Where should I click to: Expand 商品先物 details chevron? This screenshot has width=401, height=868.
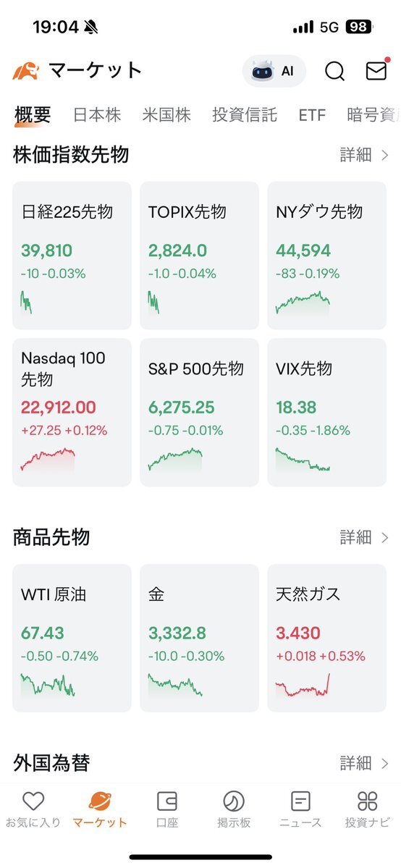point(385,537)
